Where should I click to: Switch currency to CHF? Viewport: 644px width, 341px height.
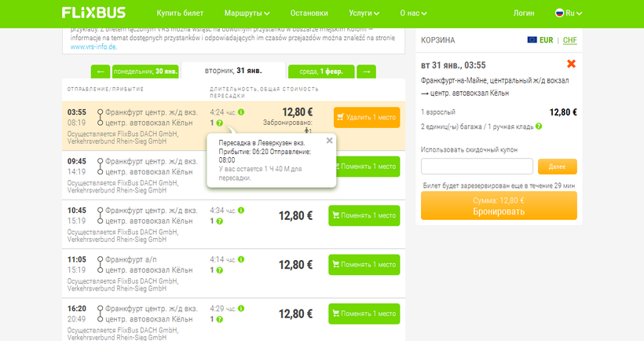(569, 40)
